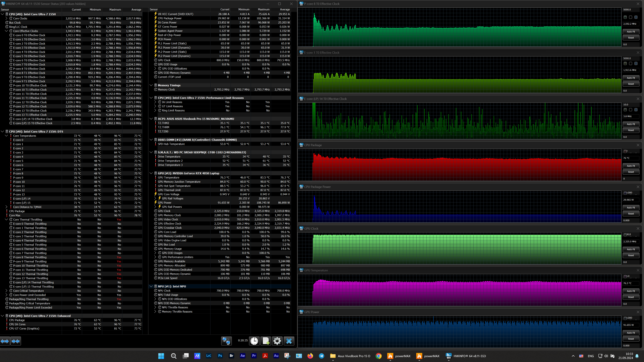Toggle first checkbox in P-core 8 graph
The width and height of the screenshot is (644, 362).
(625, 17)
